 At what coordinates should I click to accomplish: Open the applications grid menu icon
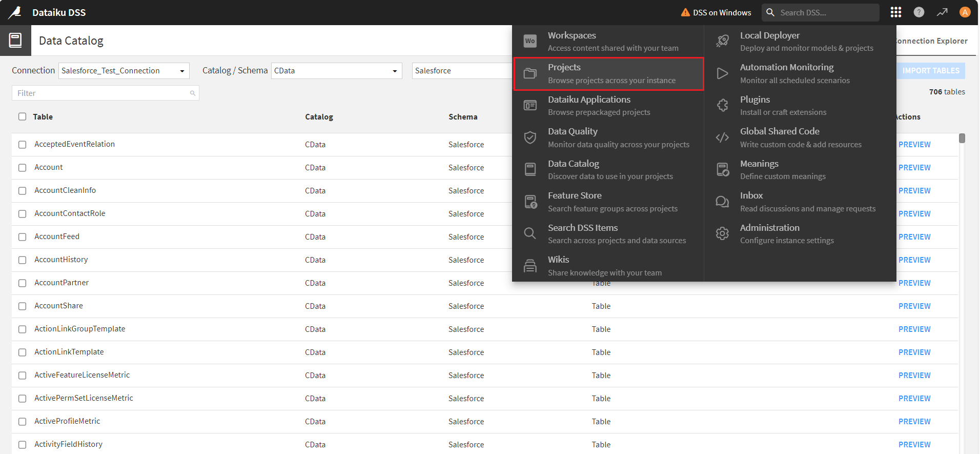point(895,12)
